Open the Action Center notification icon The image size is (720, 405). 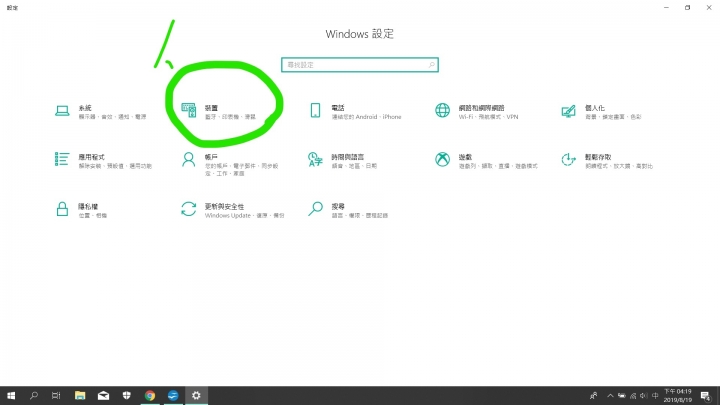pos(706,395)
